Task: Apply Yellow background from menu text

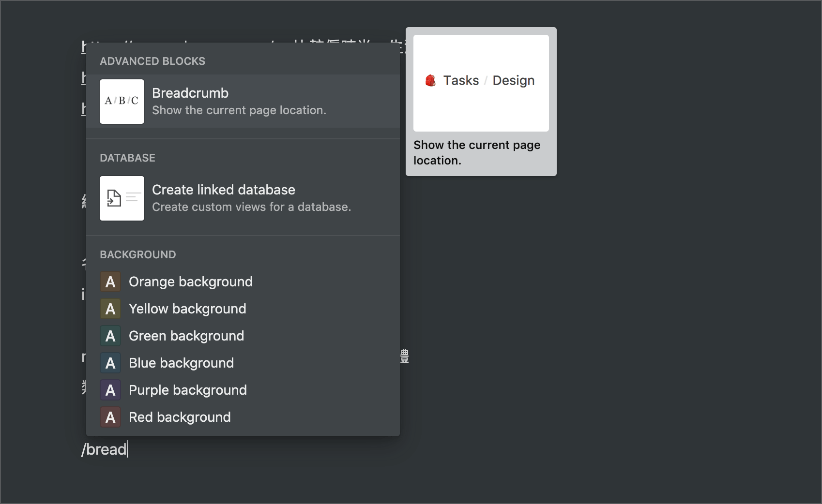Action: point(187,309)
